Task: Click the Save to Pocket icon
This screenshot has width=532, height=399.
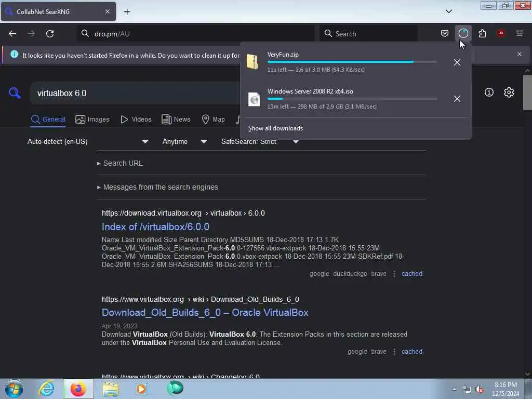Action: click(x=445, y=33)
